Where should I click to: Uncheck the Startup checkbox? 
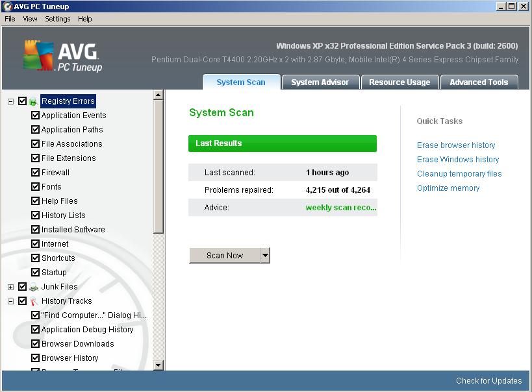click(35, 273)
